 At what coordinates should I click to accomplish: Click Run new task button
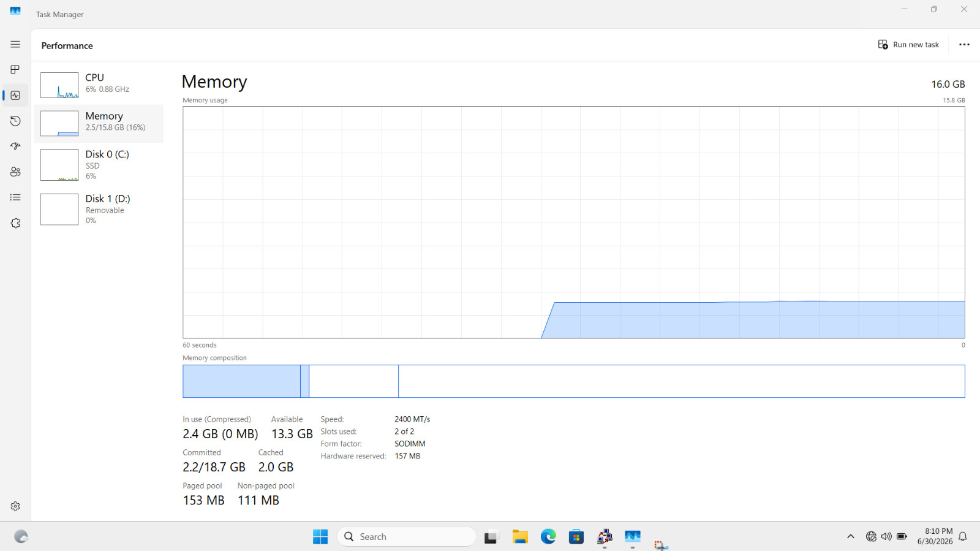click(x=908, y=45)
